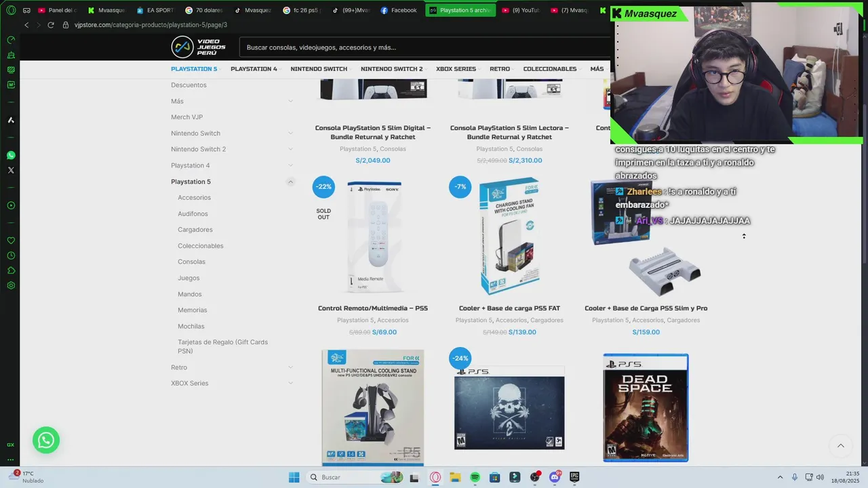This screenshot has height=488, width=868.
Task: Go back to previous page
Action: point(26,25)
